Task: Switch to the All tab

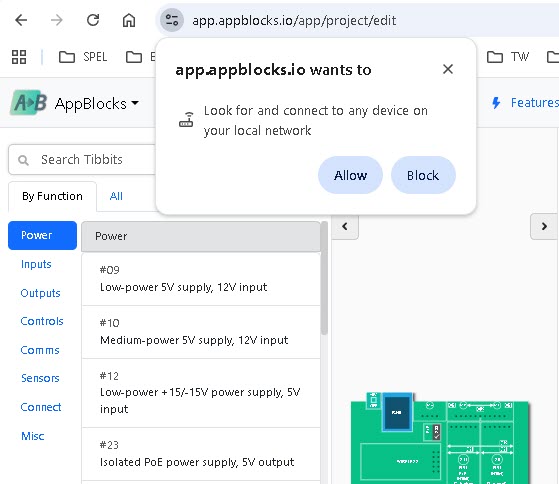Action: tap(116, 196)
